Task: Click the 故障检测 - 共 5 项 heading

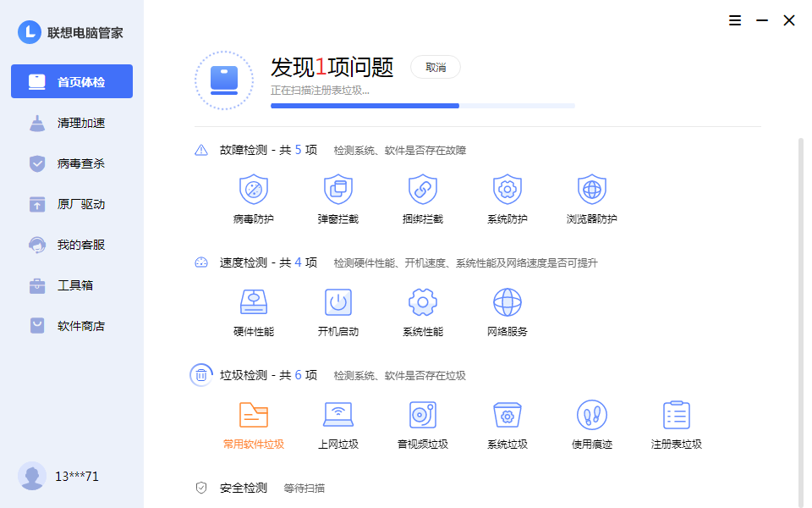Action: [268, 151]
